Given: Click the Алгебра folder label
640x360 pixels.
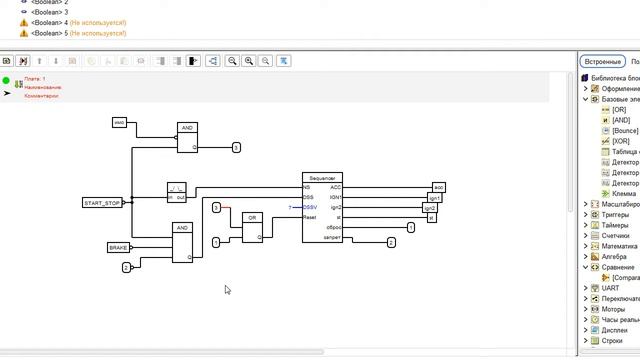Looking at the screenshot, I should click(614, 257).
